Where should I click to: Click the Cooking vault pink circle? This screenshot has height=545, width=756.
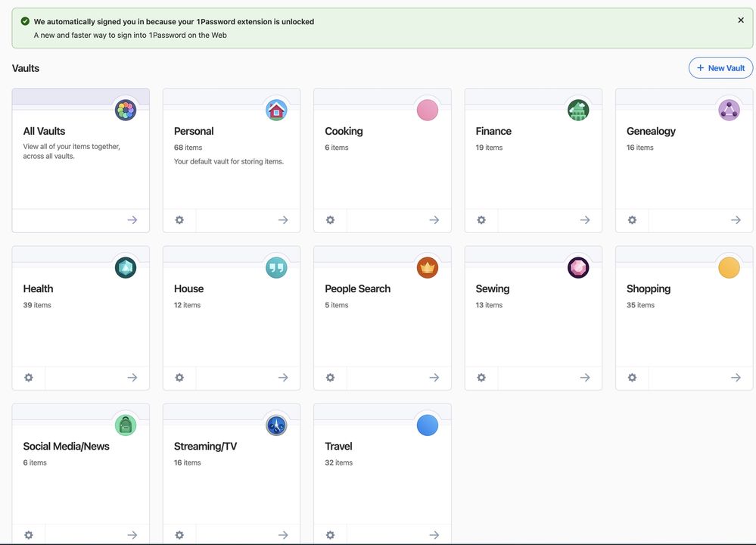tap(427, 110)
